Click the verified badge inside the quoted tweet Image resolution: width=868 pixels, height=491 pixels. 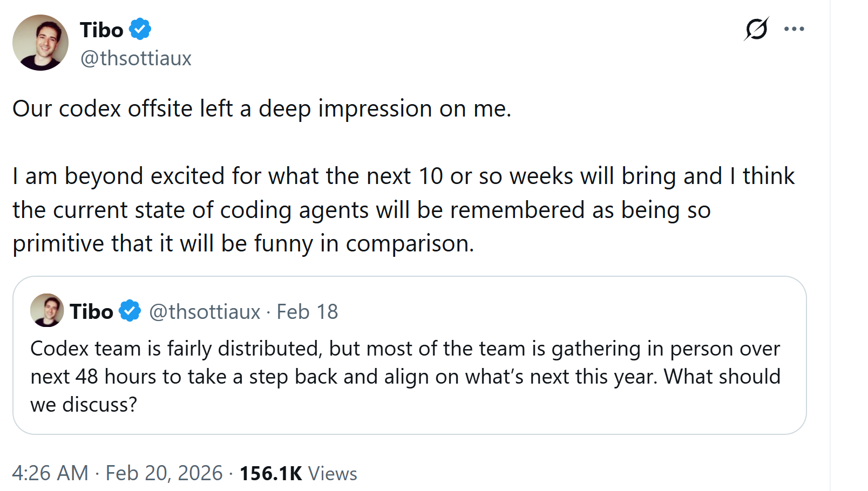[x=130, y=311]
